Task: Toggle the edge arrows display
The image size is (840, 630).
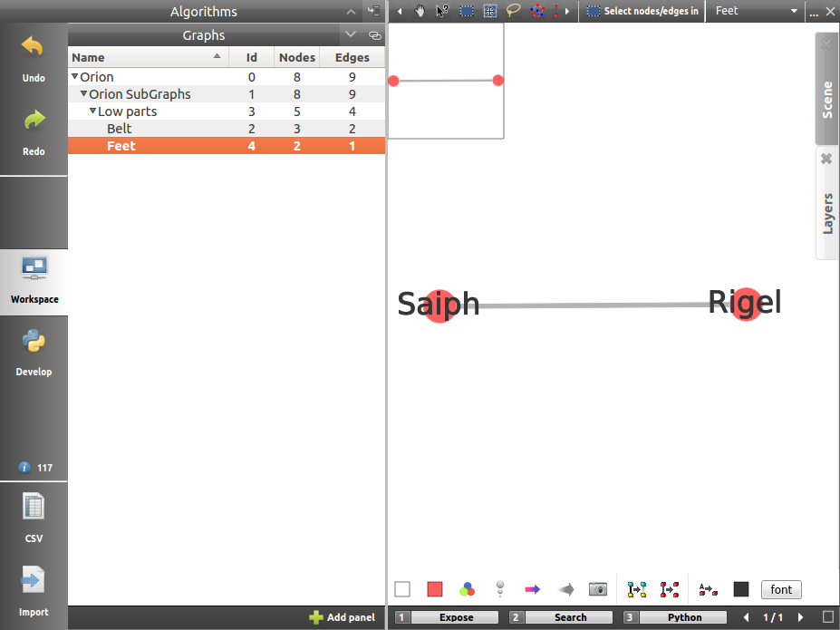Action: coord(532,589)
